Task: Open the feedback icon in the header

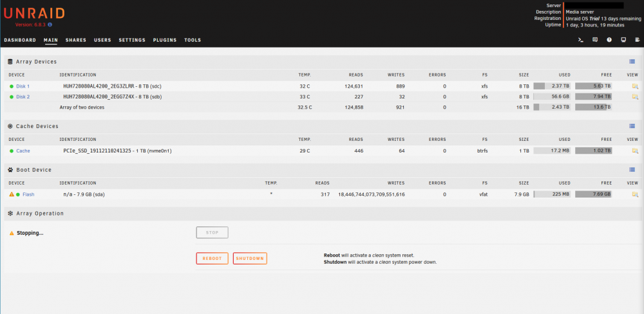Action: point(594,41)
